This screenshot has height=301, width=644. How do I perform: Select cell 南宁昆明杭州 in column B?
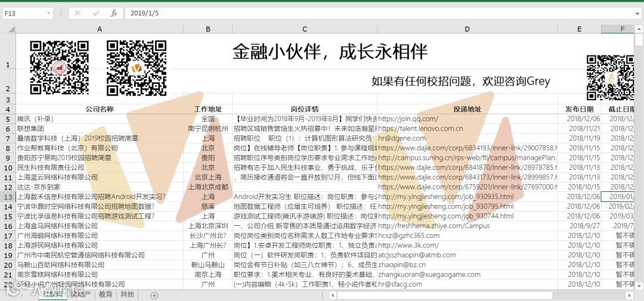(208, 129)
